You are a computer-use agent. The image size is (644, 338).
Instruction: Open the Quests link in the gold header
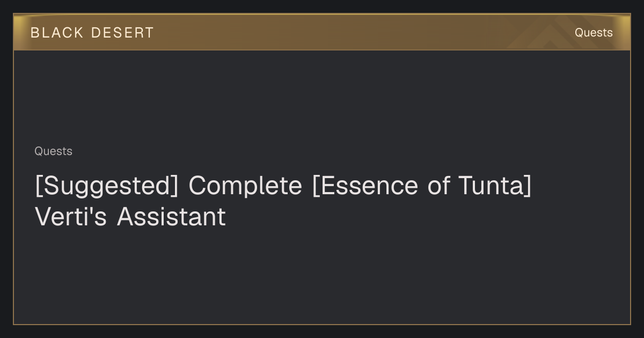594,33
